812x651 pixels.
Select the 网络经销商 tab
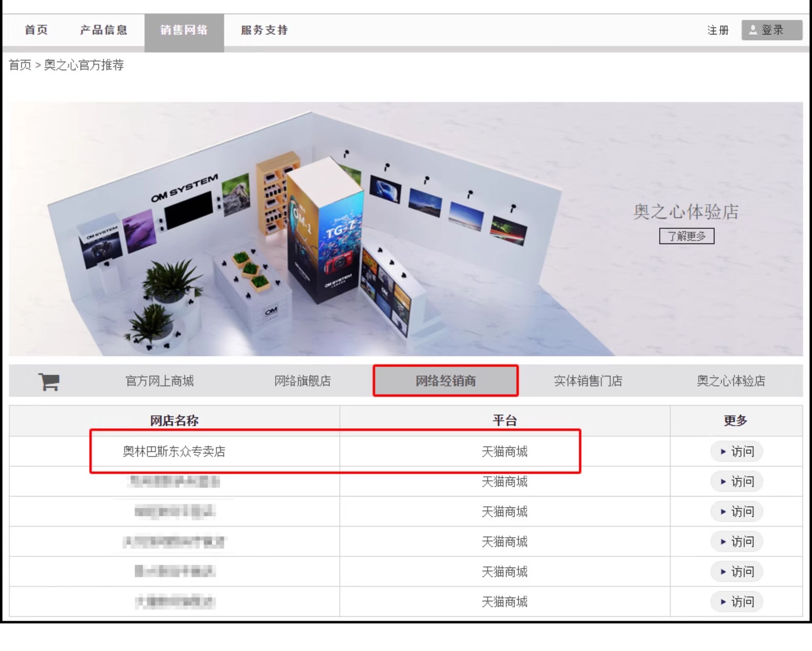coord(446,381)
